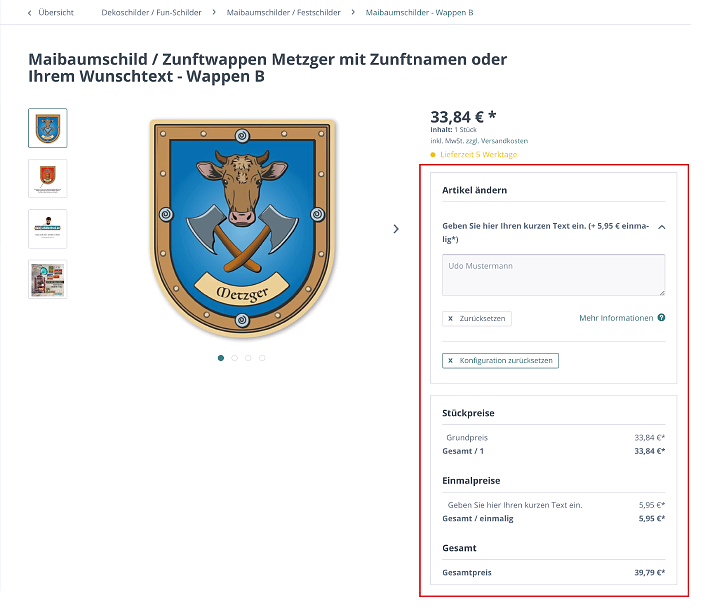Select third thumbnail with bearded man
This screenshot has height=609, width=706.
point(48,229)
